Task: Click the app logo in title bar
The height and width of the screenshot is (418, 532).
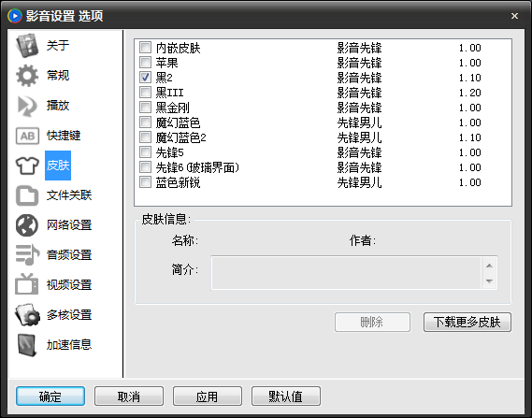Action: pos(15,16)
